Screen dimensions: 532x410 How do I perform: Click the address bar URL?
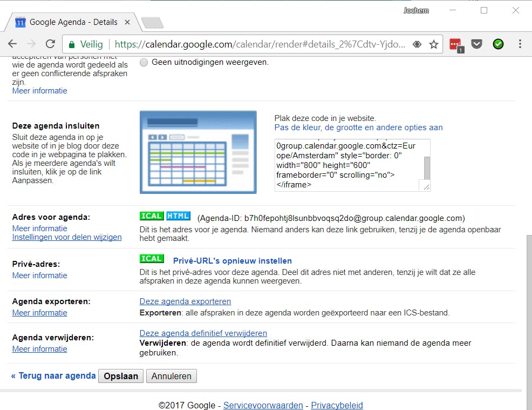pos(260,44)
